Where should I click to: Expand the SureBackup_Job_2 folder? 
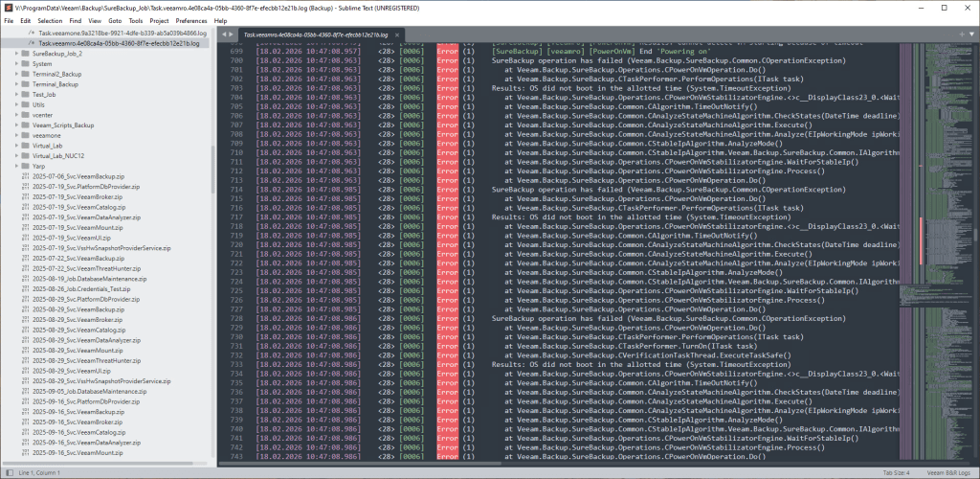click(17, 54)
